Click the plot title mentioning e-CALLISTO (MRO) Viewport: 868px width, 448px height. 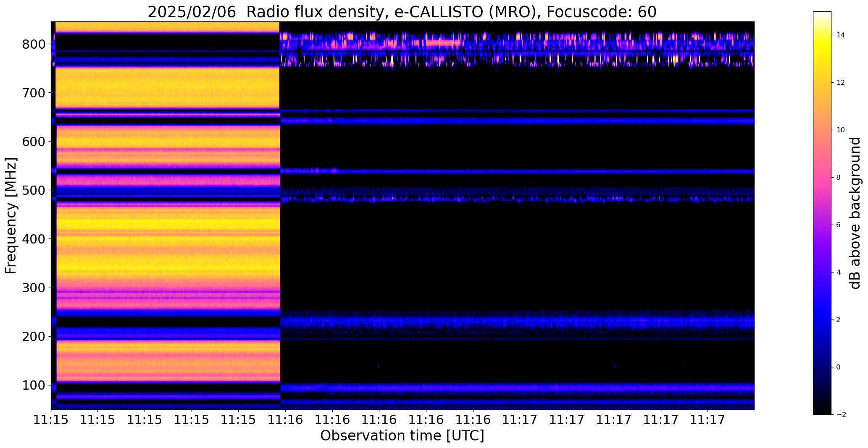point(402,12)
